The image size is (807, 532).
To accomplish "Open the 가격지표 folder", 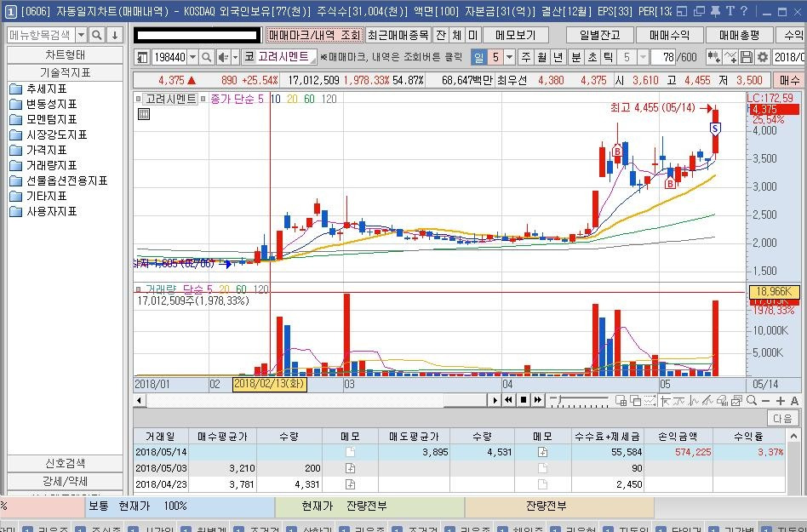I will [38, 150].
